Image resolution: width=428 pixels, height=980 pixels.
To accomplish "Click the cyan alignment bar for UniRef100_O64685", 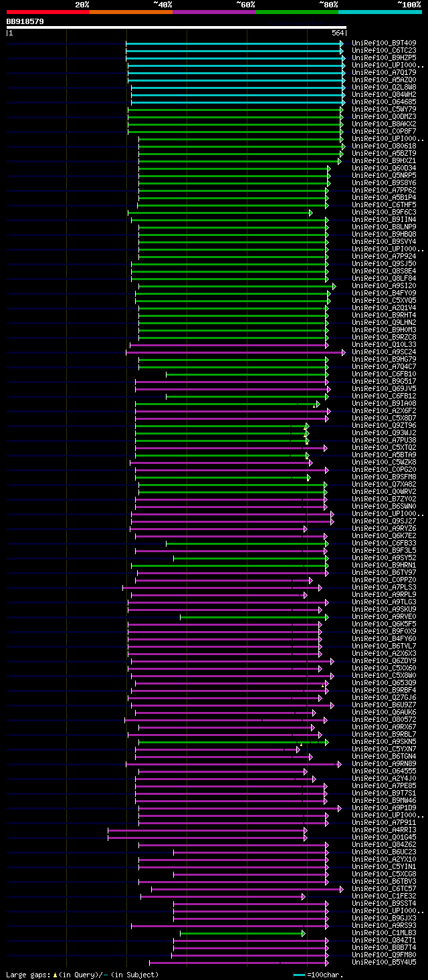I will (x=238, y=102).
